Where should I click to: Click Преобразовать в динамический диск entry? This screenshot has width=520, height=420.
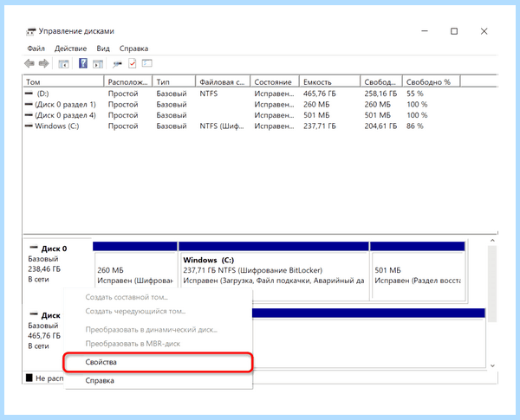158,329
